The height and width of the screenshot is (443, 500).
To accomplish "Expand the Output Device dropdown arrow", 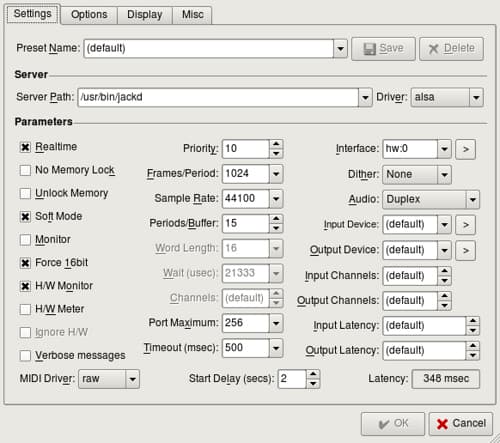I will 444,250.
